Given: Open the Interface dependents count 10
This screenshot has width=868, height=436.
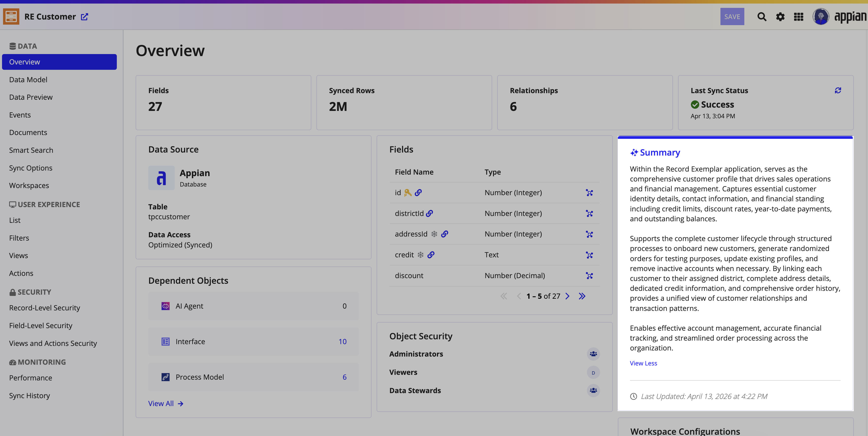Looking at the screenshot, I should coord(342,341).
